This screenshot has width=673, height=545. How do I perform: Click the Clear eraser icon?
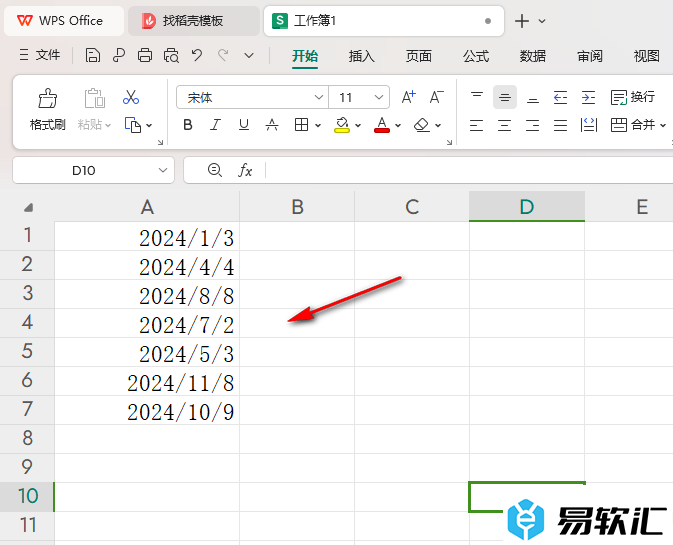pyautogui.click(x=422, y=125)
